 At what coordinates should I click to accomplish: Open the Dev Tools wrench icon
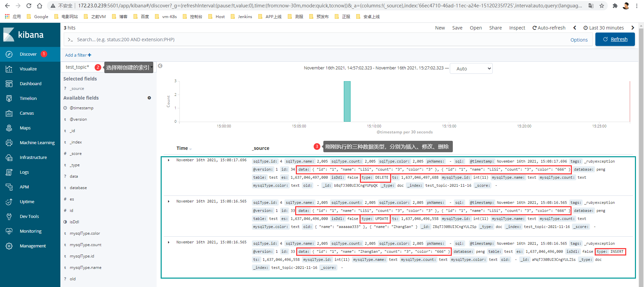coord(9,217)
